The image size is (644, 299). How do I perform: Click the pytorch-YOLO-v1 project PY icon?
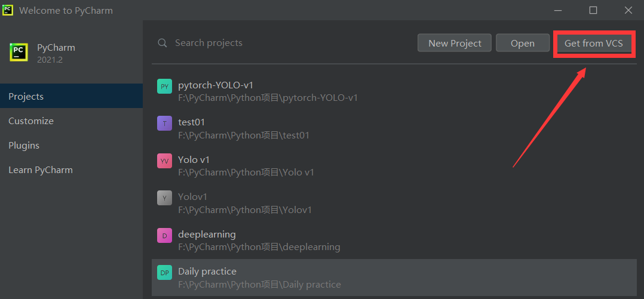164,86
